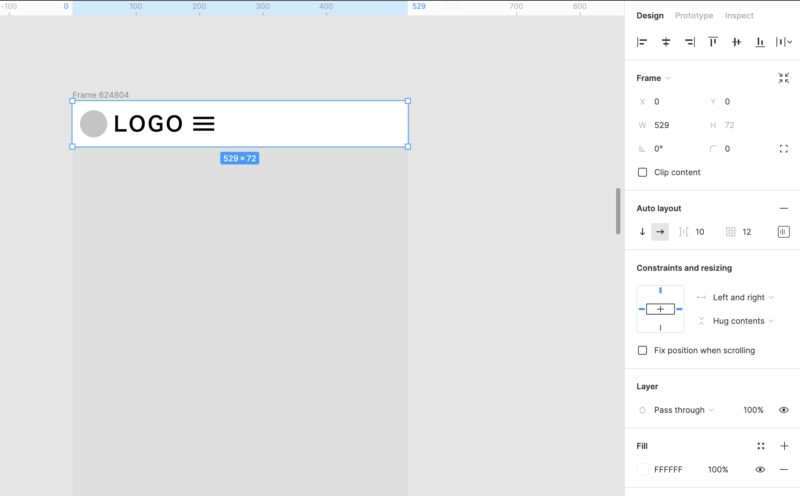This screenshot has height=496, width=800.
Task: Click the align bottom icon
Action: (x=760, y=42)
